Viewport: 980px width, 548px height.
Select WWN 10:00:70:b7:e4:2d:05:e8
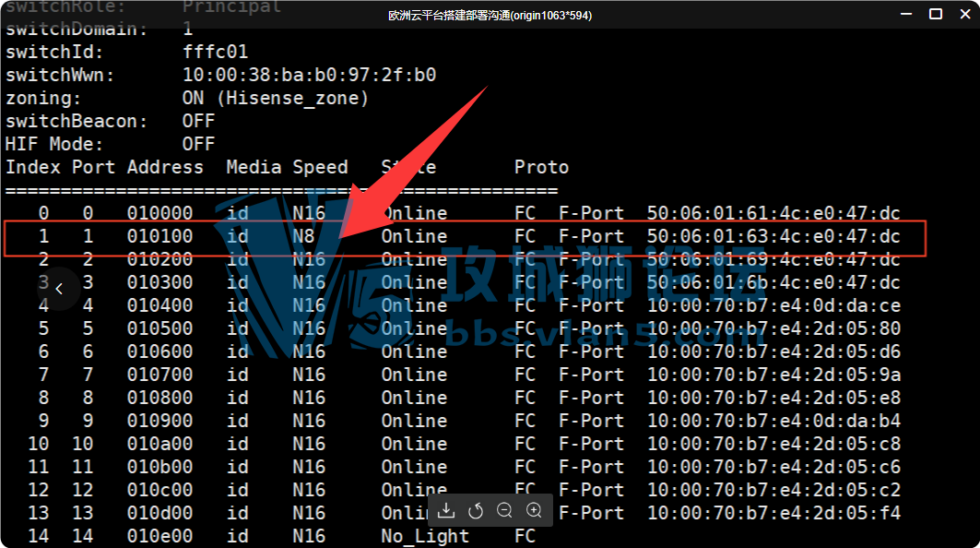point(773,398)
